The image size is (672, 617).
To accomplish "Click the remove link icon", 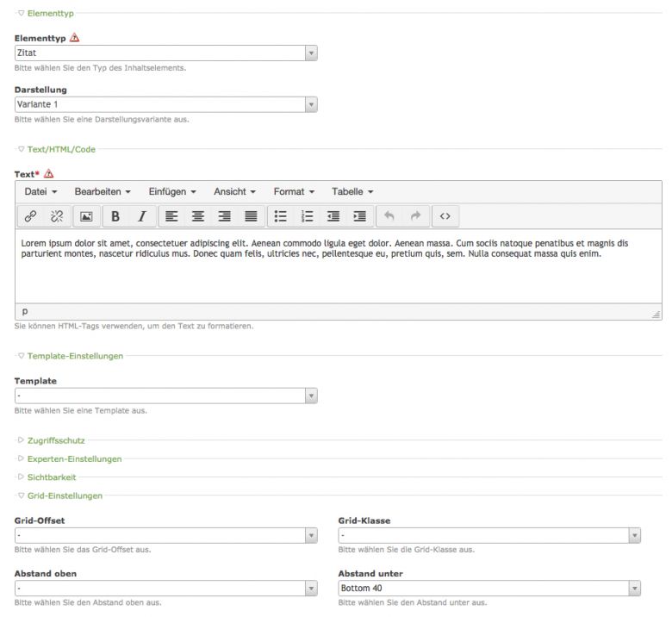I will (57, 216).
